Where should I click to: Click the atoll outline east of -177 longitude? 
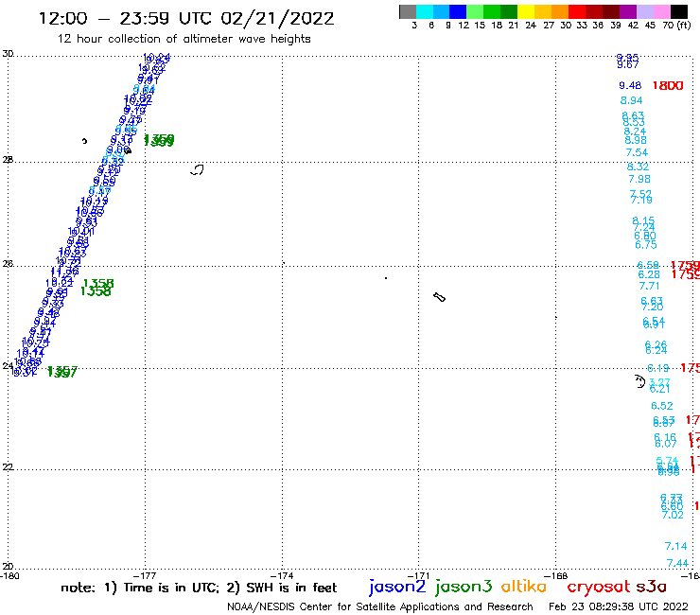click(x=197, y=169)
